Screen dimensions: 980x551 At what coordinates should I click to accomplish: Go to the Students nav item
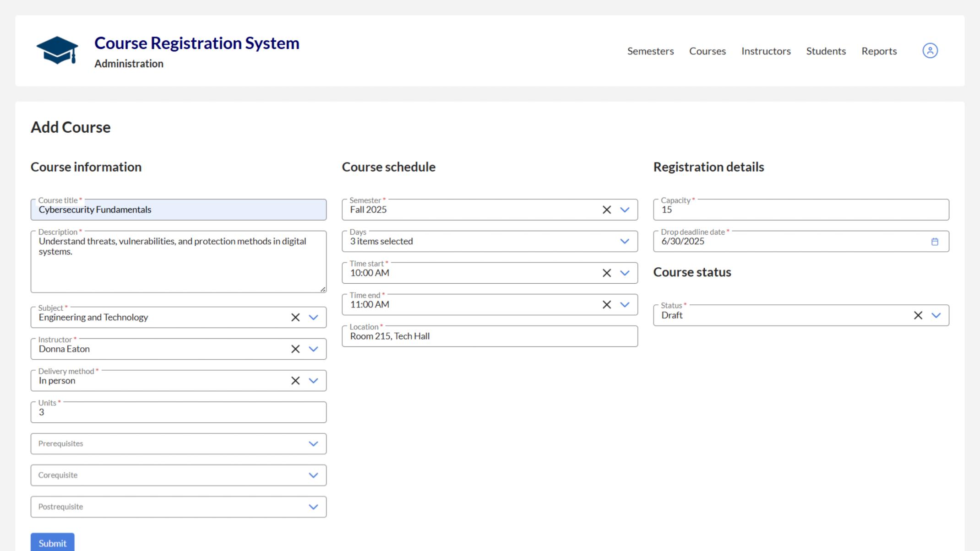(x=826, y=51)
